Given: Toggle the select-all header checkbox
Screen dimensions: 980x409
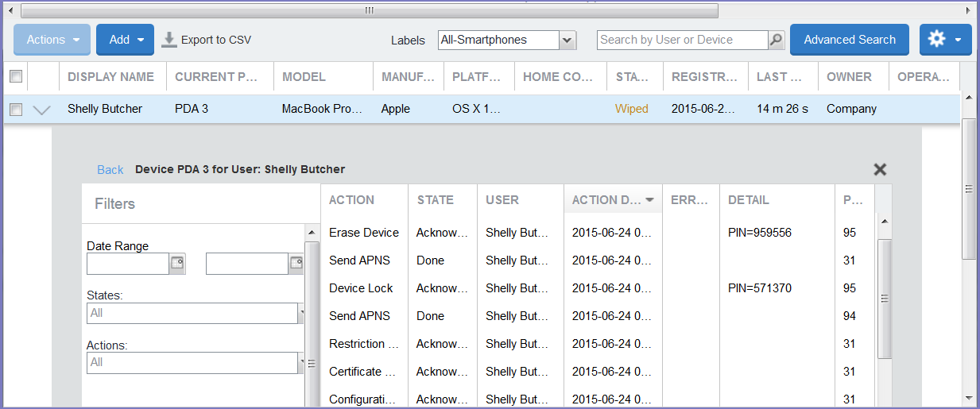Looking at the screenshot, I should click(15, 77).
